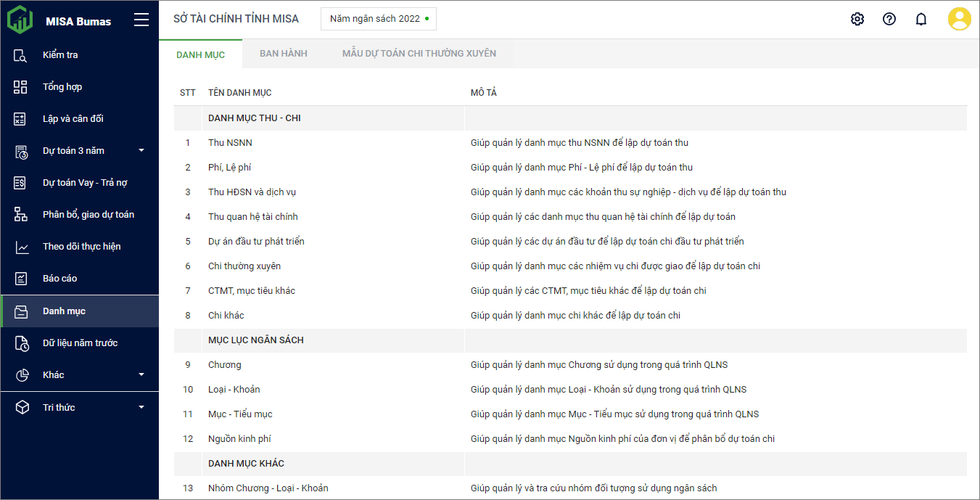
Task: Open the Dữ liệu năm trước icon
Action: pos(21,343)
